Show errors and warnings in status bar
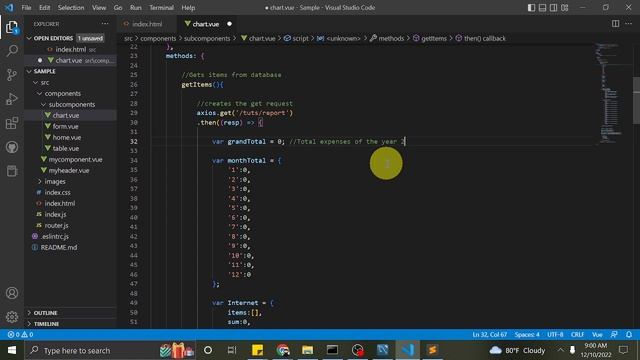Viewport: 640px width, 360px height. click(20, 334)
